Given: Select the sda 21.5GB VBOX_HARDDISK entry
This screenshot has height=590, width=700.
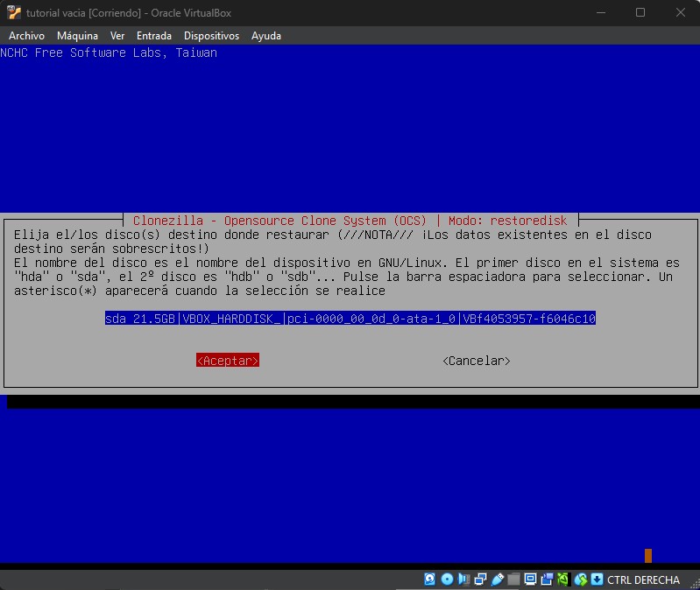Looking at the screenshot, I should coord(350,319).
